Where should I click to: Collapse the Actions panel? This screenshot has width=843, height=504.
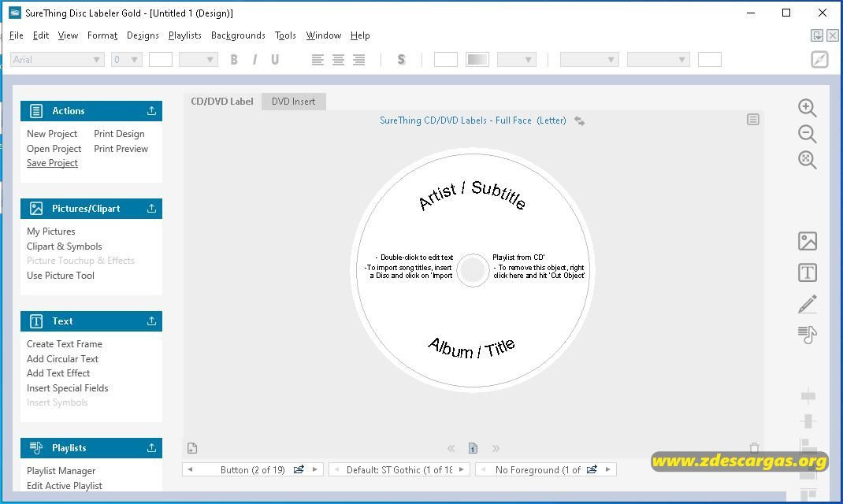tap(151, 111)
